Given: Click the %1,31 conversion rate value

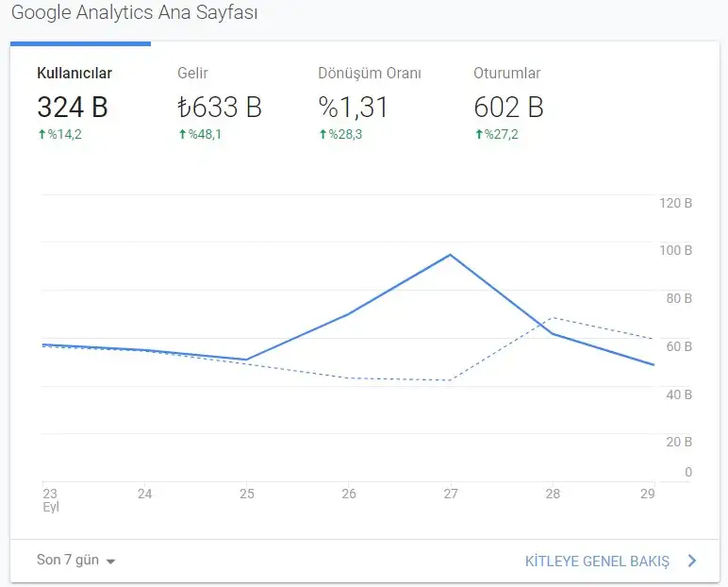Looking at the screenshot, I should coord(353,107).
